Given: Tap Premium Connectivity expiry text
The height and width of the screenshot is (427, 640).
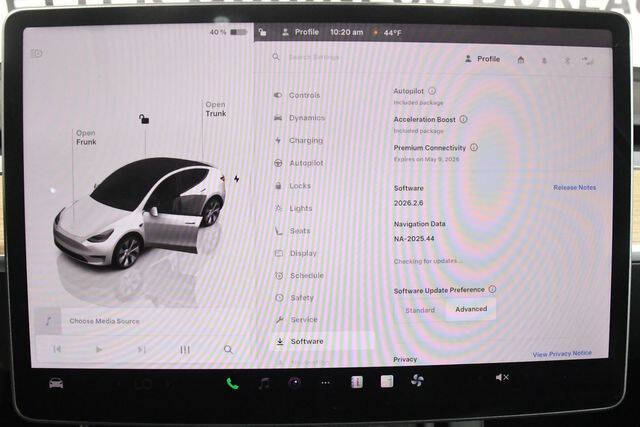Looking at the screenshot, I should 426,159.
